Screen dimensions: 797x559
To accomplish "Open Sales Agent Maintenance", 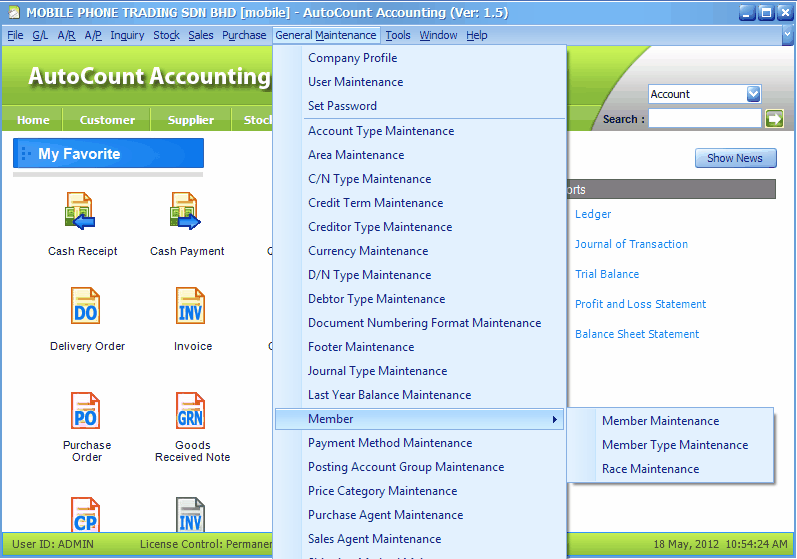I will [x=420, y=539].
